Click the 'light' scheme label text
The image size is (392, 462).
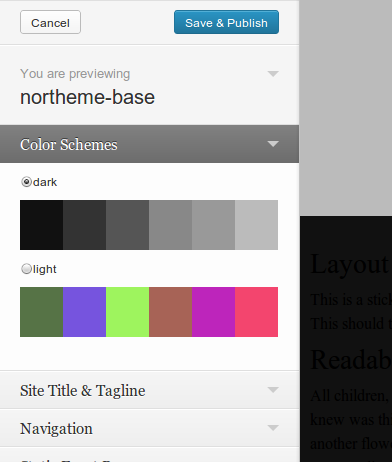[45, 269]
